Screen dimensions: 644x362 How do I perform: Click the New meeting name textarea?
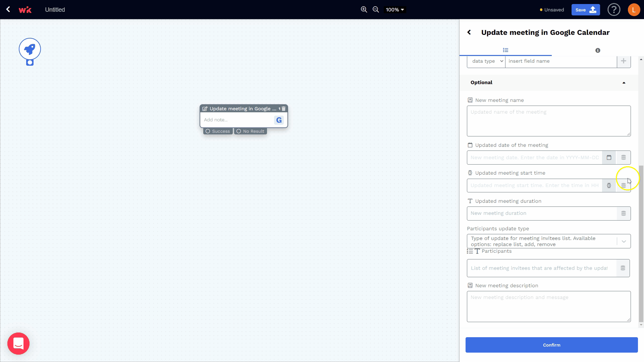(x=549, y=121)
